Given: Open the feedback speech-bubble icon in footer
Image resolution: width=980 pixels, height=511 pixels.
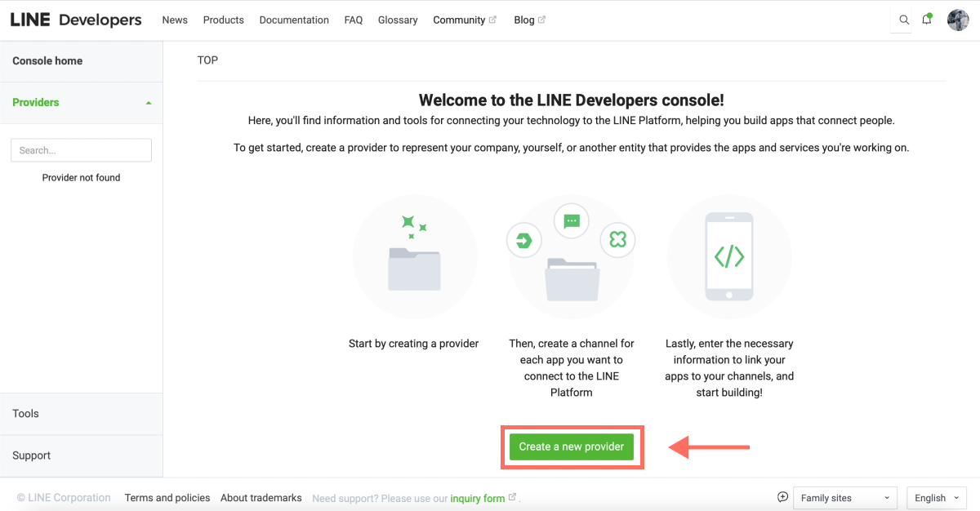Looking at the screenshot, I should tap(782, 496).
